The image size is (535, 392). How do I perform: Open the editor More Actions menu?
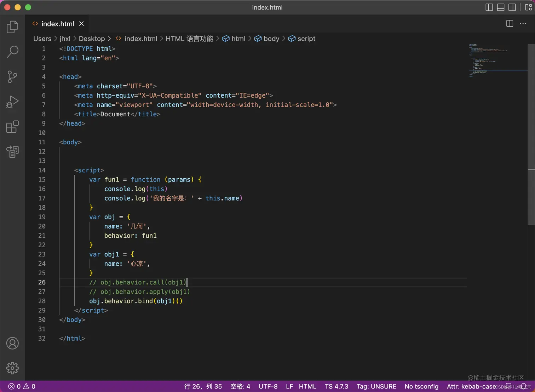click(523, 24)
